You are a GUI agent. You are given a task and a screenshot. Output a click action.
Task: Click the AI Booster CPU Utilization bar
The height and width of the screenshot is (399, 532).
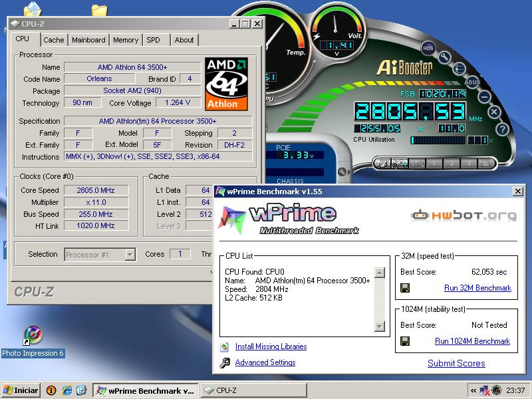coord(438,140)
